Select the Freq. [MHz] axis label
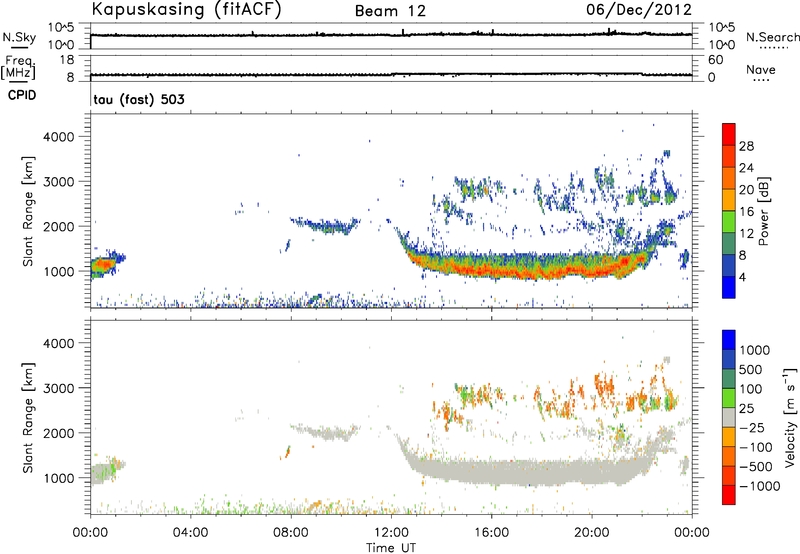 (18, 67)
